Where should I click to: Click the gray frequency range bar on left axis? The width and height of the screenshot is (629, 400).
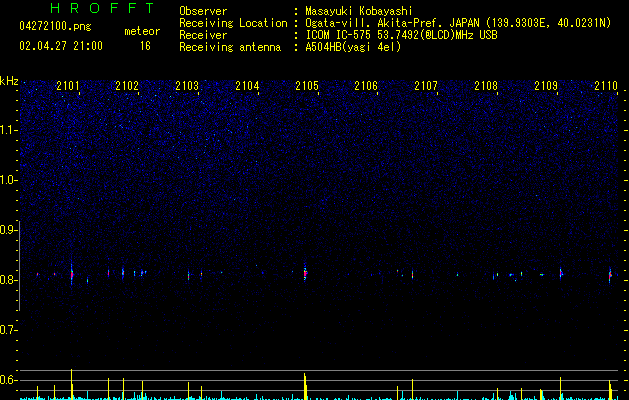pos(20,266)
